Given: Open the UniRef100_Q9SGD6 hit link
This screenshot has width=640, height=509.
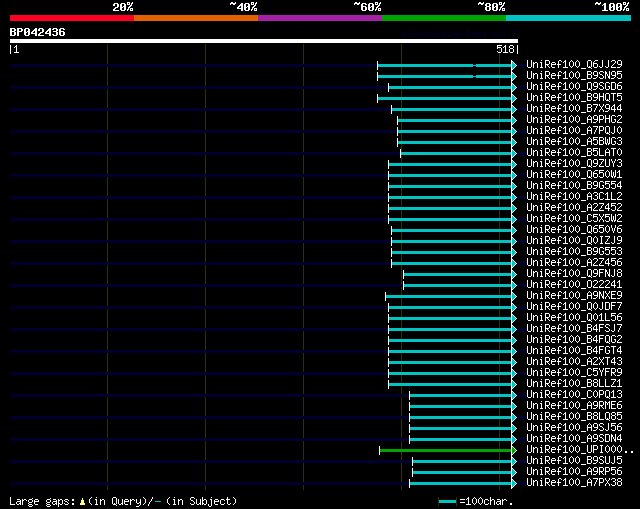Looking at the screenshot, I should point(574,87).
